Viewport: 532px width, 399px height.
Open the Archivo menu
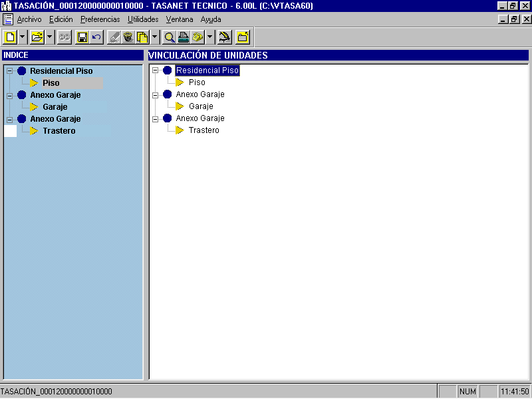(29, 19)
